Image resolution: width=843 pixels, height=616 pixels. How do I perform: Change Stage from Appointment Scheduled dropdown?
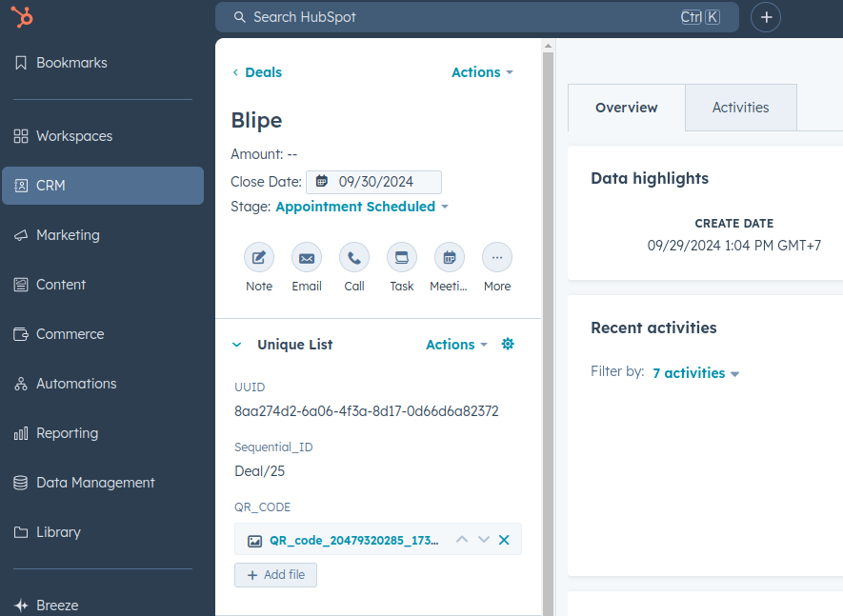tap(362, 206)
